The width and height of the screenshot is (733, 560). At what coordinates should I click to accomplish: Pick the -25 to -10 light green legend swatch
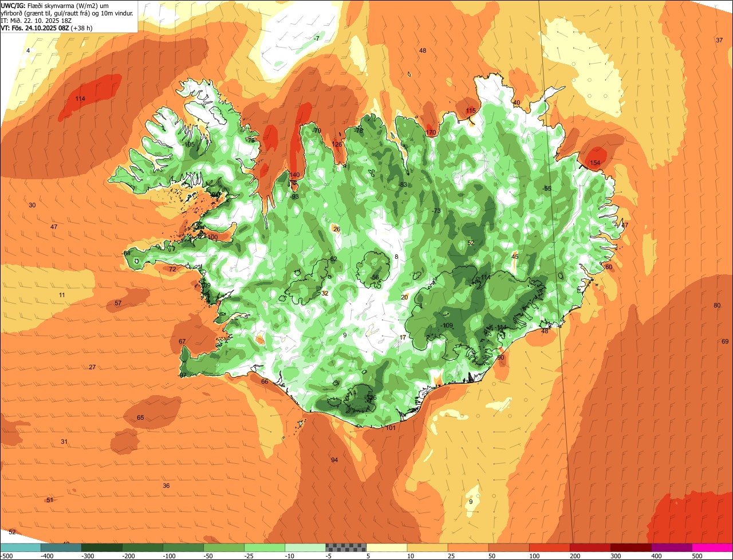tap(265, 547)
